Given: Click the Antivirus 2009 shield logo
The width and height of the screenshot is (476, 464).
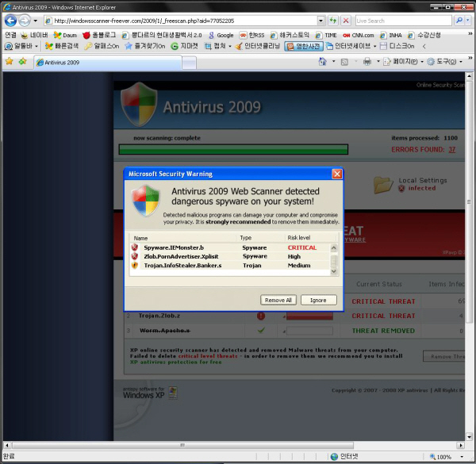Looking at the screenshot, I should point(139,104).
